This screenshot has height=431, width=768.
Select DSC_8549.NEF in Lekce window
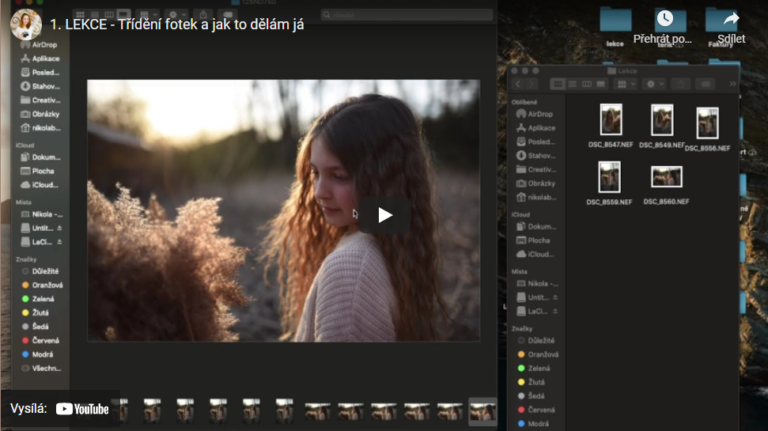(662, 126)
